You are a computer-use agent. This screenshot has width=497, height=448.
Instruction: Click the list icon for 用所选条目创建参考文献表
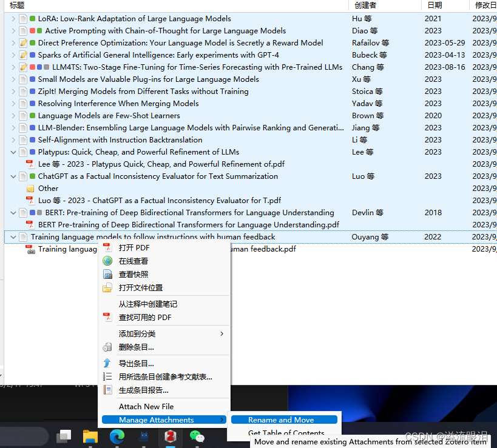107,376
